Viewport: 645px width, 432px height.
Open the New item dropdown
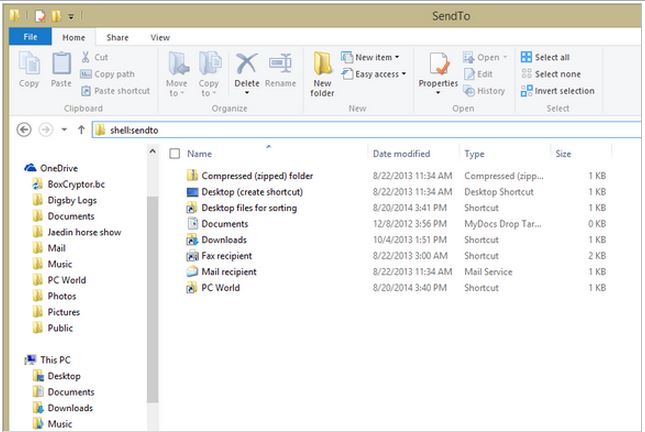click(x=370, y=57)
